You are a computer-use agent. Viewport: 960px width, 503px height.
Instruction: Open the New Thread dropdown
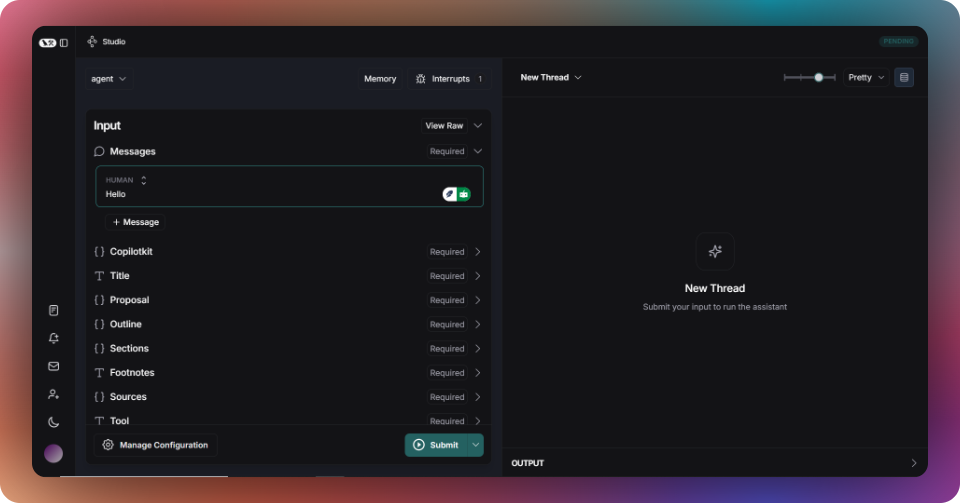(550, 78)
